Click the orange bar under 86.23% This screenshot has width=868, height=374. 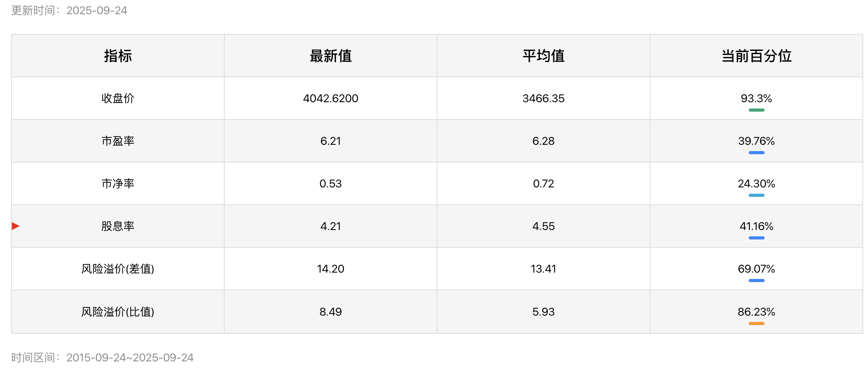tap(756, 324)
